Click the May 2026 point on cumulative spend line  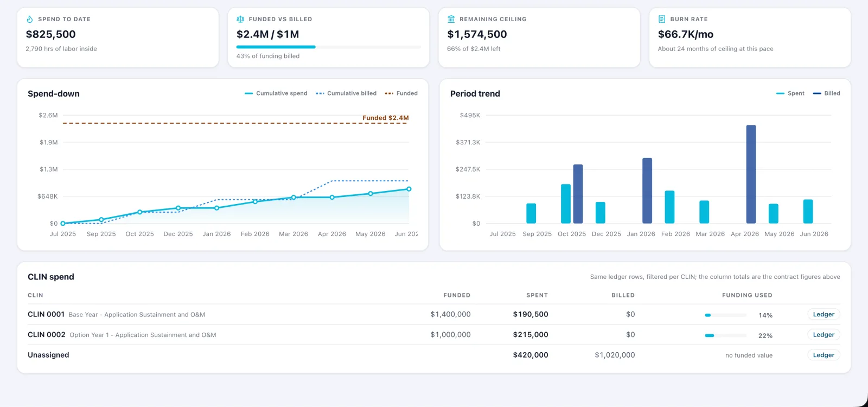point(371,194)
